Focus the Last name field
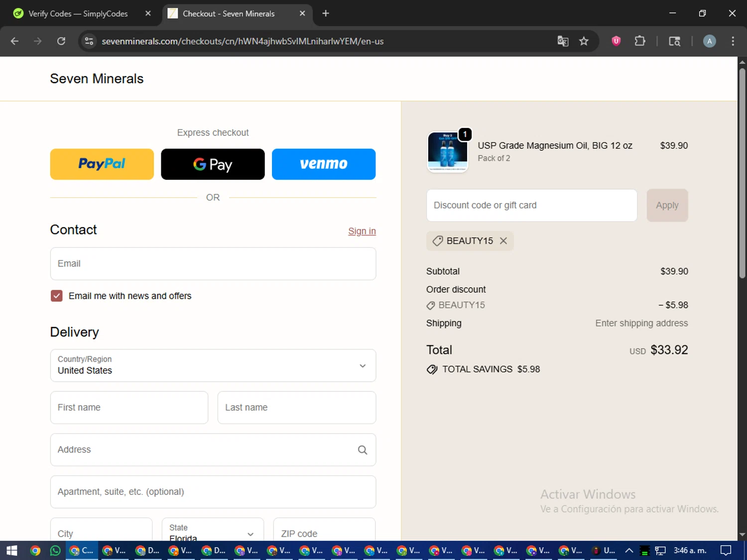The width and height of the screenshot is (747, 560). (297, 408)
